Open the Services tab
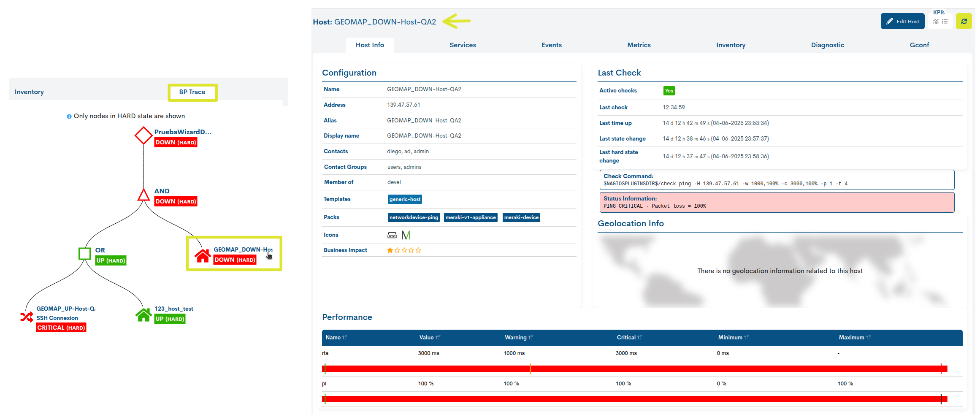The image size is (980, 420). click(463, 45)
